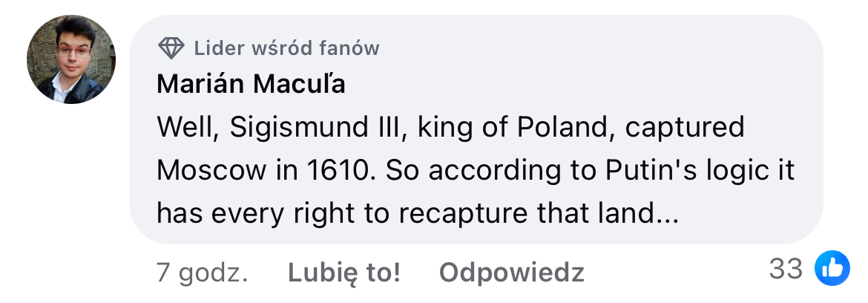Screen dimensions: 868x303
Task: Click the word "Well" starting the comment
Action: 185,128
